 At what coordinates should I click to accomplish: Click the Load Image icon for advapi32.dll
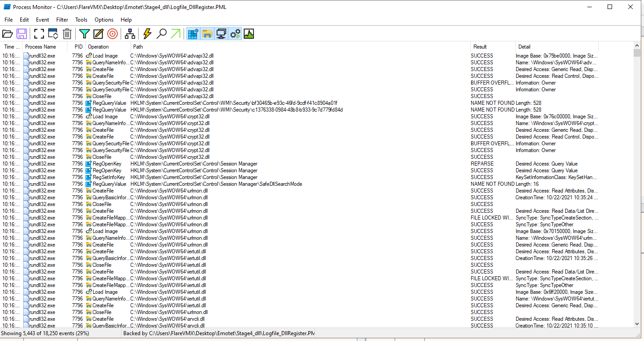click(89, 56)
